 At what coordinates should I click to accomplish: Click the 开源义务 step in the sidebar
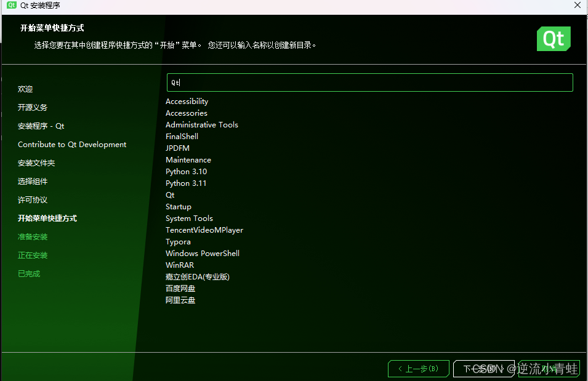[32, 107]
